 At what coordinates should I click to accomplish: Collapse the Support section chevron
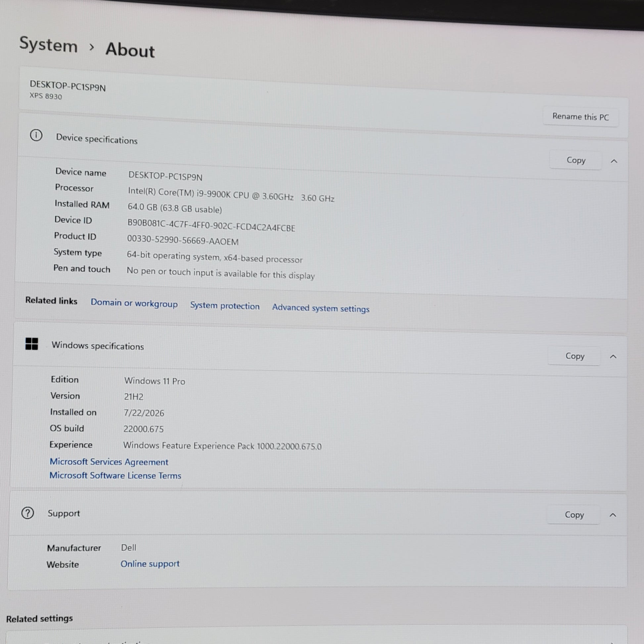pos(613,515)
